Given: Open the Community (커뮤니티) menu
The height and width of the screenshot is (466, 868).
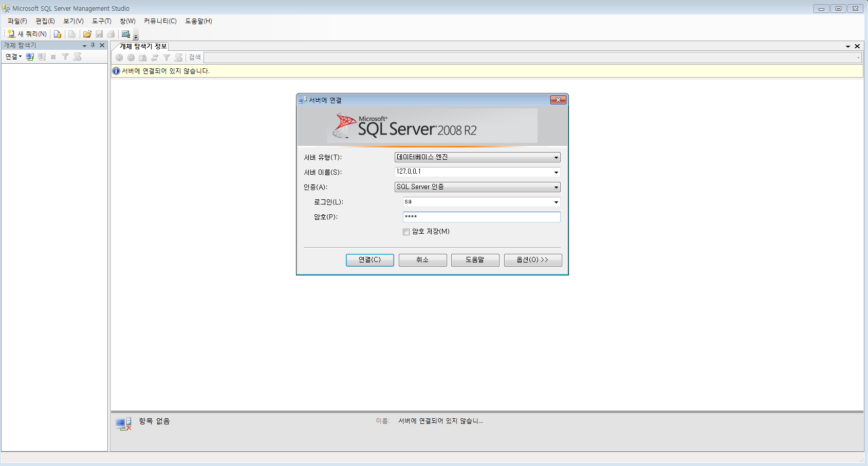Looking at the screenshot, I should (x=160, y=21).
